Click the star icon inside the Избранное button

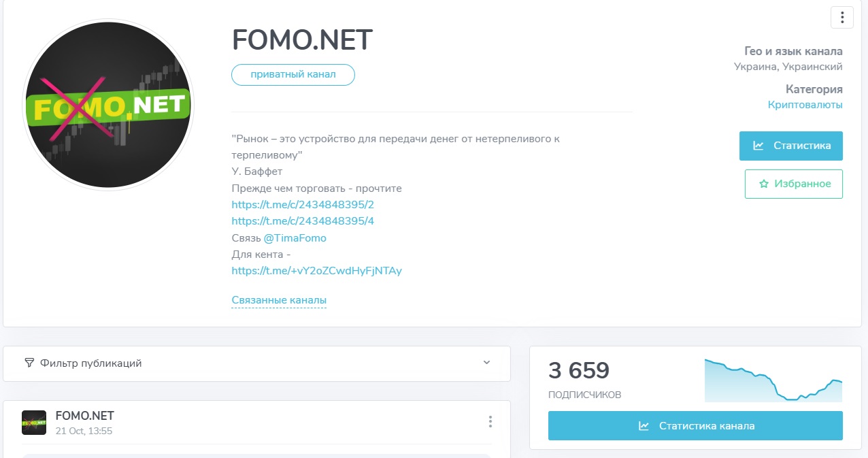[x=763, y=184]
